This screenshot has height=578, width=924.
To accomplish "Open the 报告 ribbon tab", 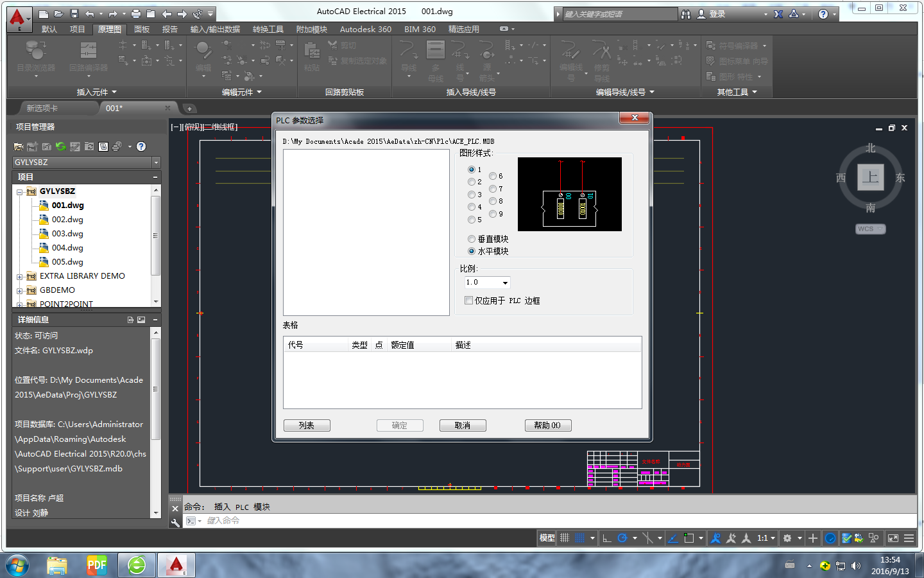I will click(170, 30).
